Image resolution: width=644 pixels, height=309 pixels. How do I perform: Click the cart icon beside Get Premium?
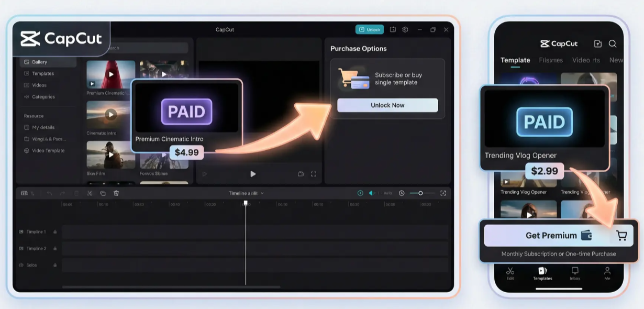click(621, 236)
